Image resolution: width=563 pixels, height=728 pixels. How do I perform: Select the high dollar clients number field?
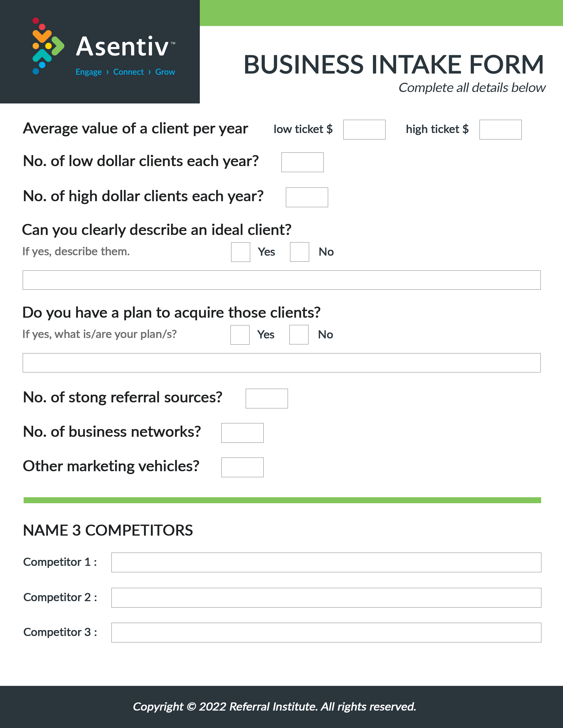(x=307, y=197)
